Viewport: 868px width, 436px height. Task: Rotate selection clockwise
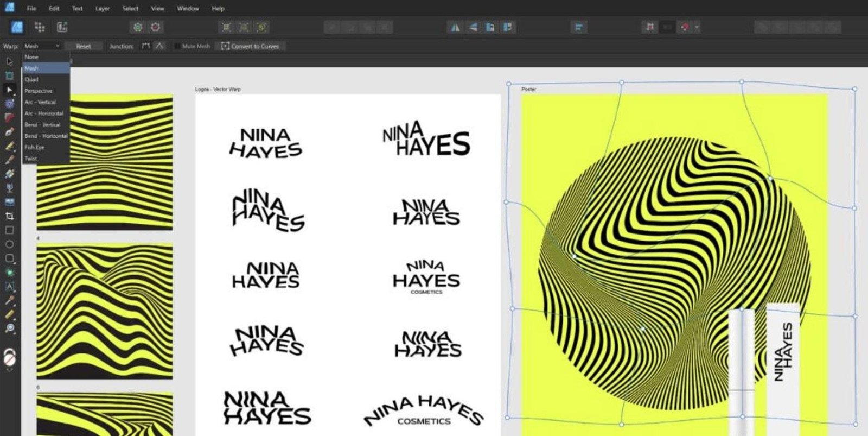click(508, 27)
